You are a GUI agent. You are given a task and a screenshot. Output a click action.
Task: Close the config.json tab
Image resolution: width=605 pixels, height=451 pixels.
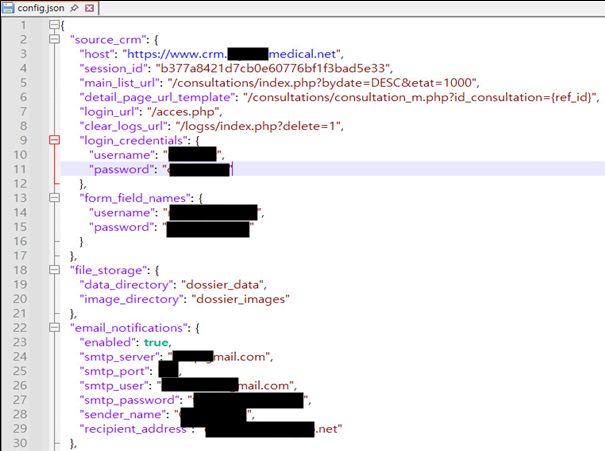click(90, 9)
